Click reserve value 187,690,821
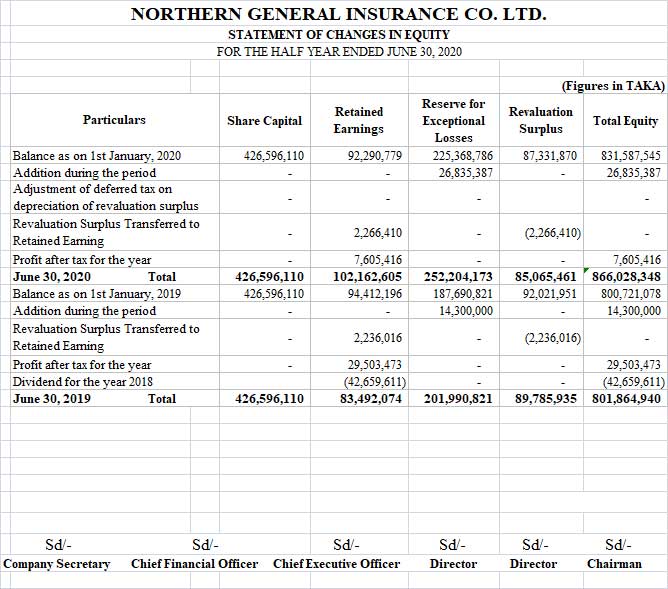This screenshot has height=589, width=668. (463, 294)
